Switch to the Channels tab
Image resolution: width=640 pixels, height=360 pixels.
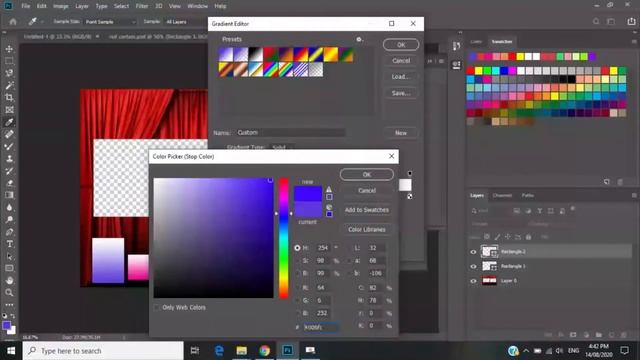click(x=502, y=196)
